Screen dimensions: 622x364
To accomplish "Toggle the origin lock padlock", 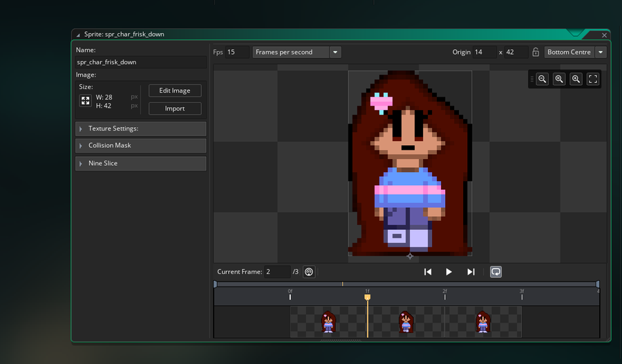I will (536, 52).
